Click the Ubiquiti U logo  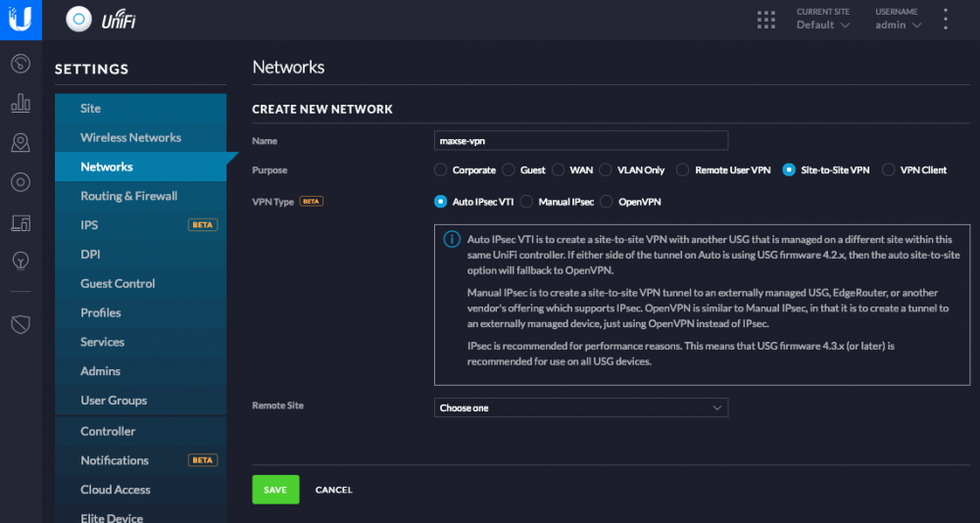pyautogui.click(x=21, y=20)
